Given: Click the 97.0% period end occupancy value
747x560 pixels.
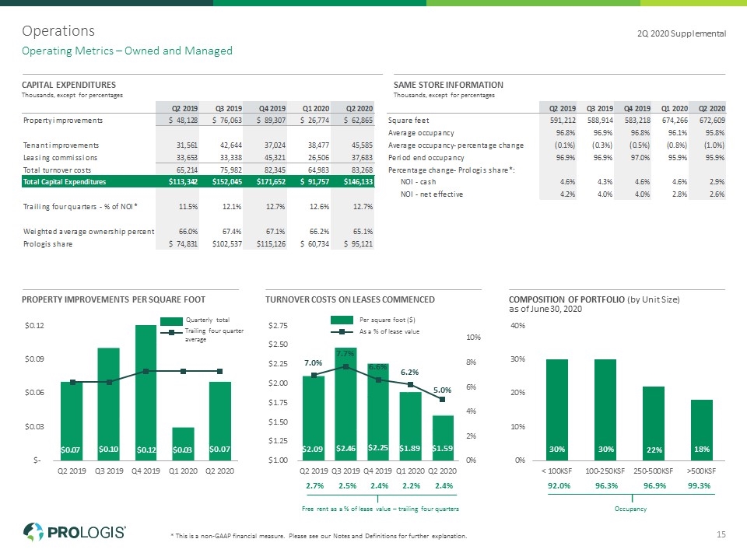Looking at the screenshot, I should coord(640,158).
